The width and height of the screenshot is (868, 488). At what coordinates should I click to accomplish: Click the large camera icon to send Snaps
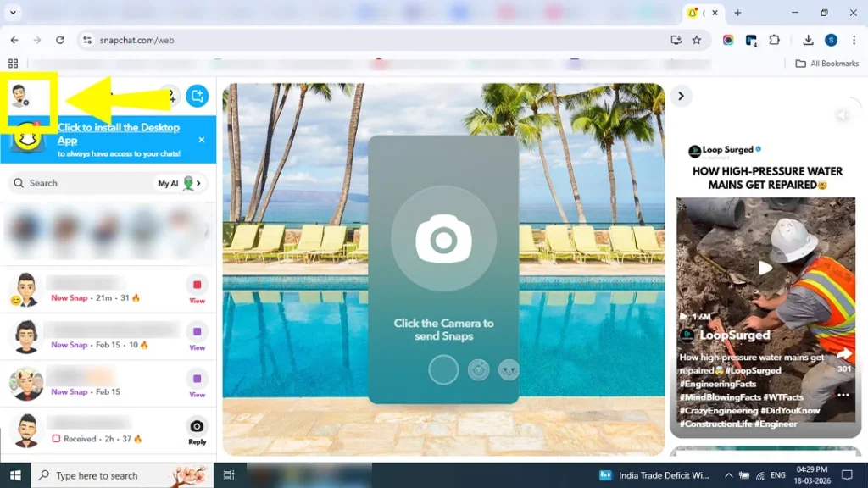tap(443, 240)
